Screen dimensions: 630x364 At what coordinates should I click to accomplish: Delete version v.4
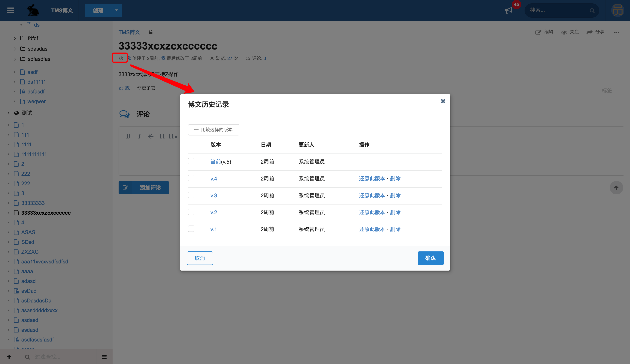tap(395, 178)
